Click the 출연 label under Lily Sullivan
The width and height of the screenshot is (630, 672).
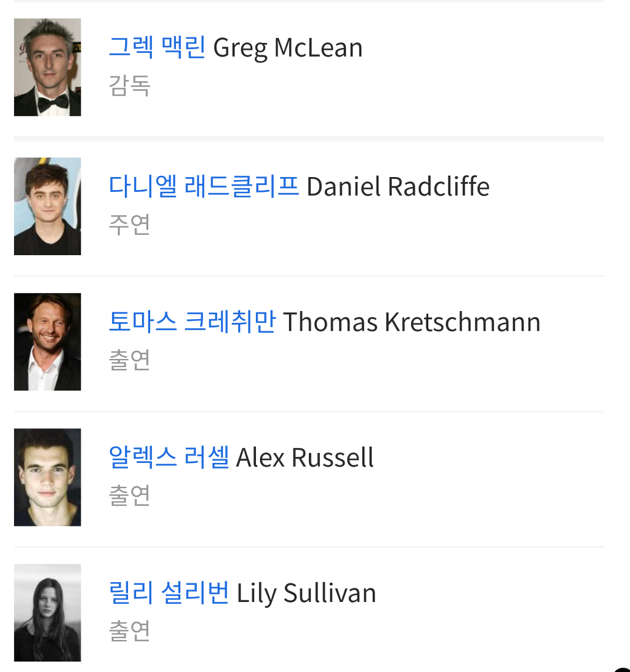[130, 630]
